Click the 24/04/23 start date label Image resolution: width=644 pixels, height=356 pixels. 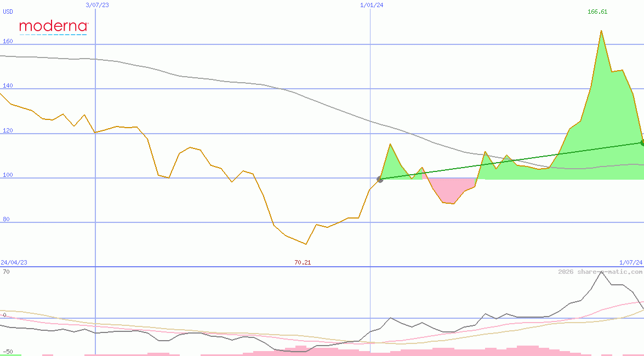14,262
